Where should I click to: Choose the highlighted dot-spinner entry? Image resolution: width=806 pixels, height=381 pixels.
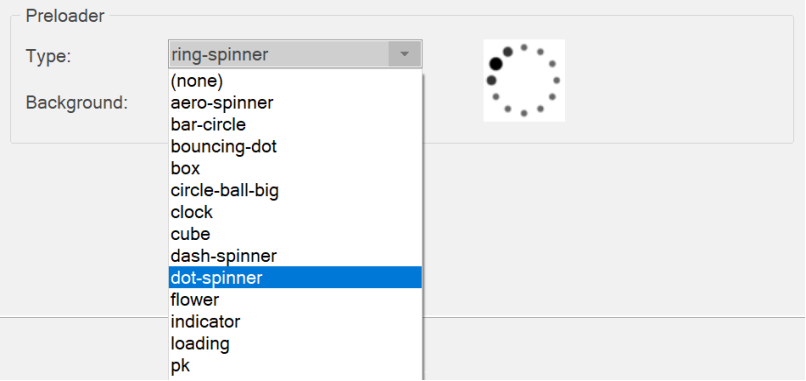[295, 278]
